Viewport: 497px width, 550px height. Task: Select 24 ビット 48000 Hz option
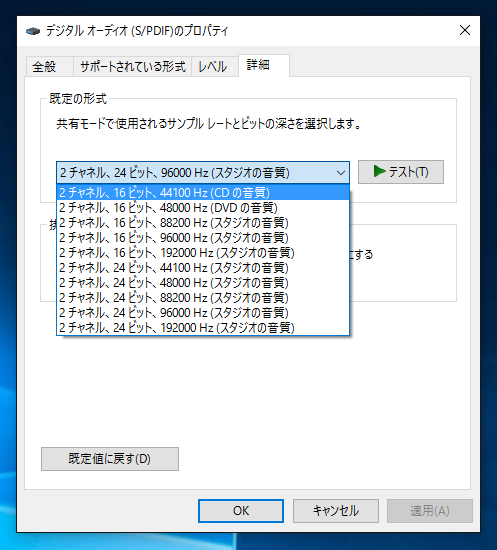coord(203,283)
